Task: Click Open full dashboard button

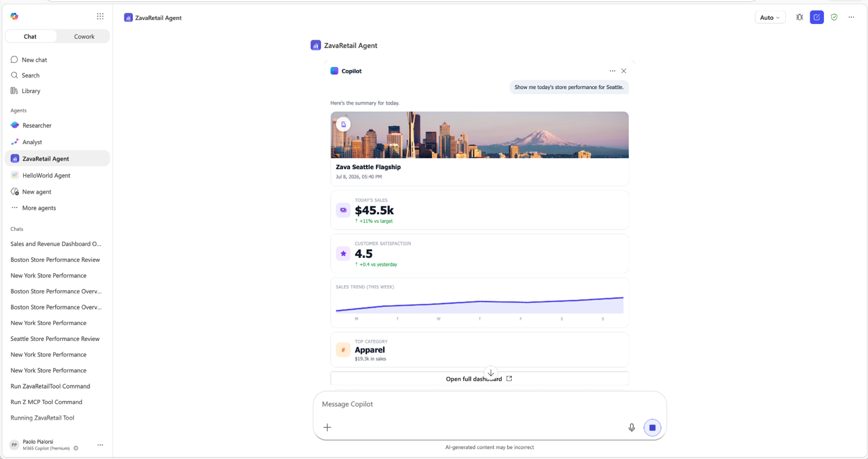Action: 479,379
